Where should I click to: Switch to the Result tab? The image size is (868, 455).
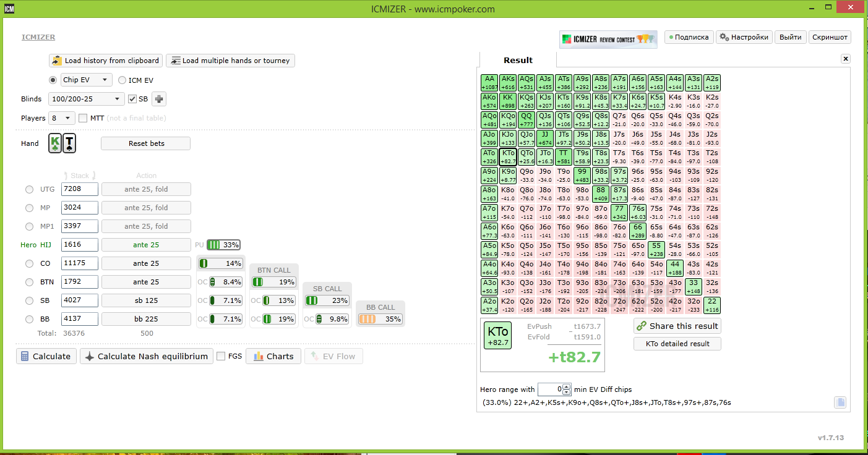[518, 60]
